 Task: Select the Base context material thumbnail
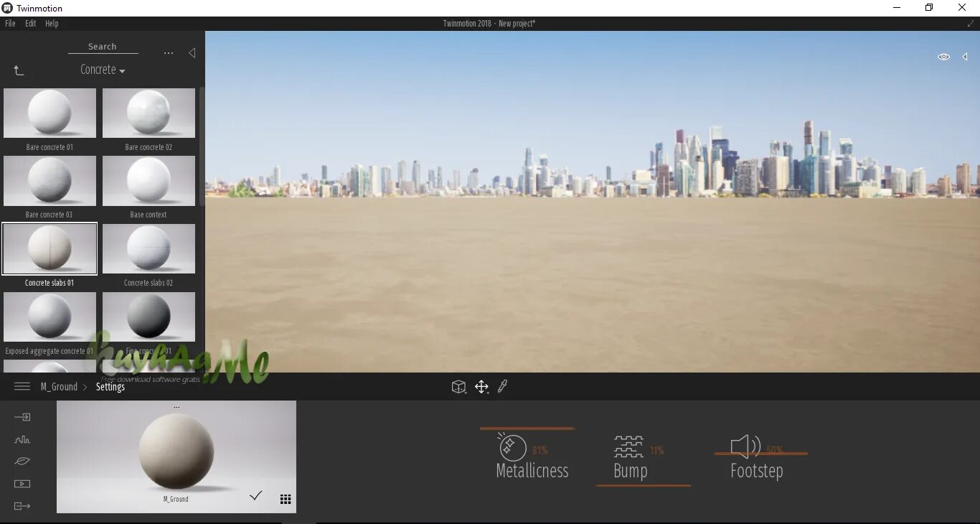(x=149, y=181)
